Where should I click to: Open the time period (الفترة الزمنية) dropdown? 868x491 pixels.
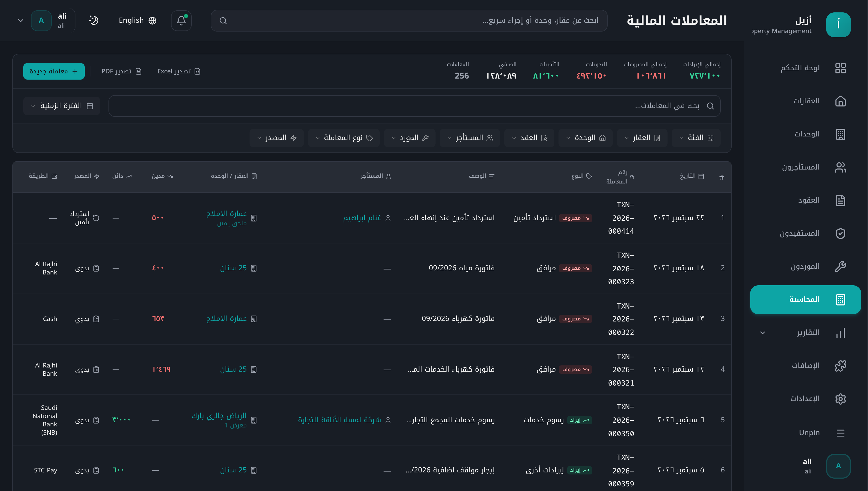(x=62, y=106)
